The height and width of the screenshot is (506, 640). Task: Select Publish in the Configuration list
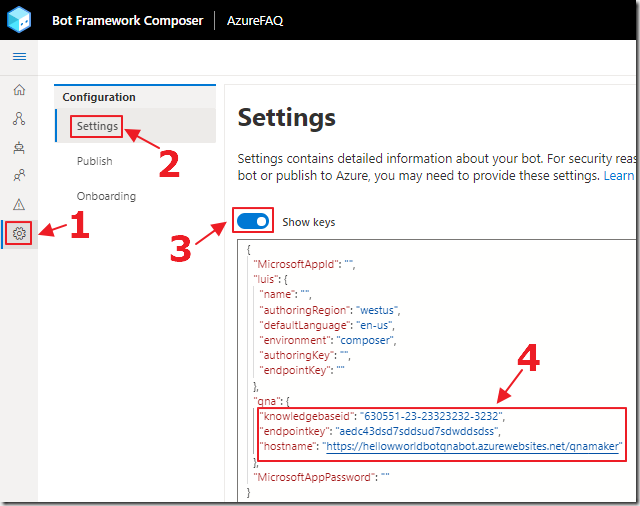pyautogui.click(x=95, y=161)
